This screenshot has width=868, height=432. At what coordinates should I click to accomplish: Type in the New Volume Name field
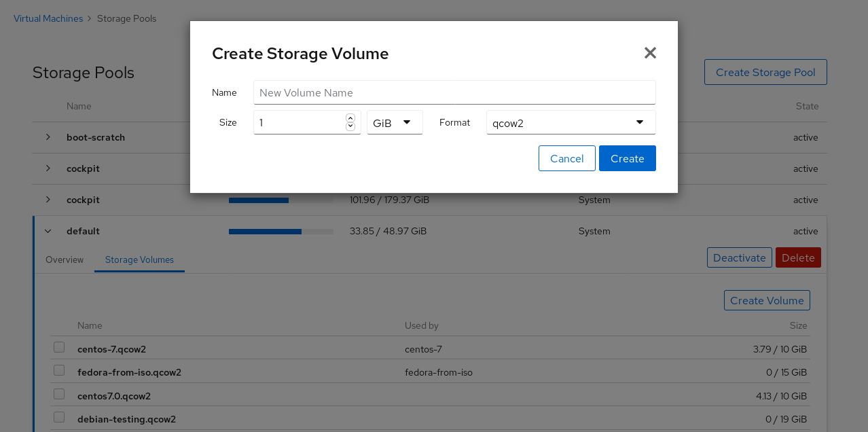pos(454,92)
